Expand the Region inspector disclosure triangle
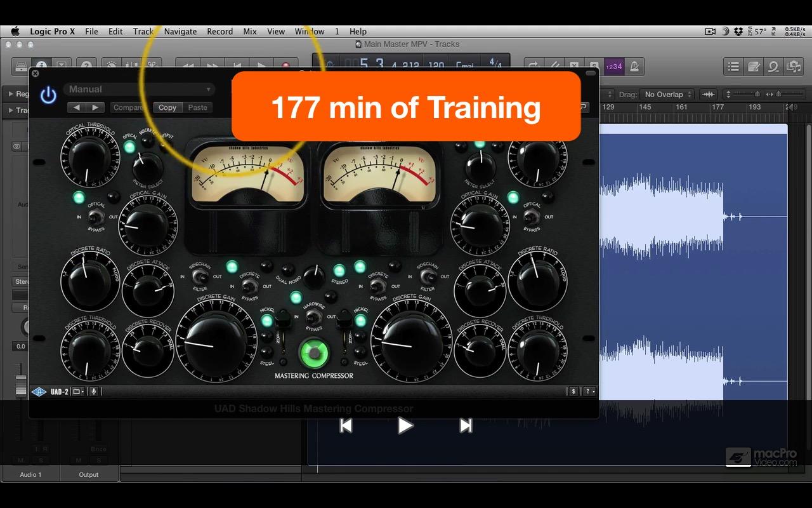Screen dimensions: 812x508 pyautogui.click(x=11, y=94)
